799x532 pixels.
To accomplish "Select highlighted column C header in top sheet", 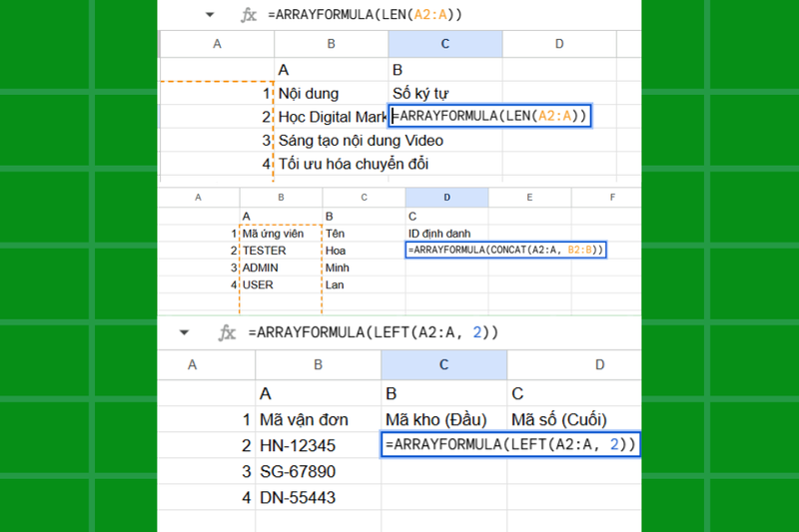I will tap(444, 44).
